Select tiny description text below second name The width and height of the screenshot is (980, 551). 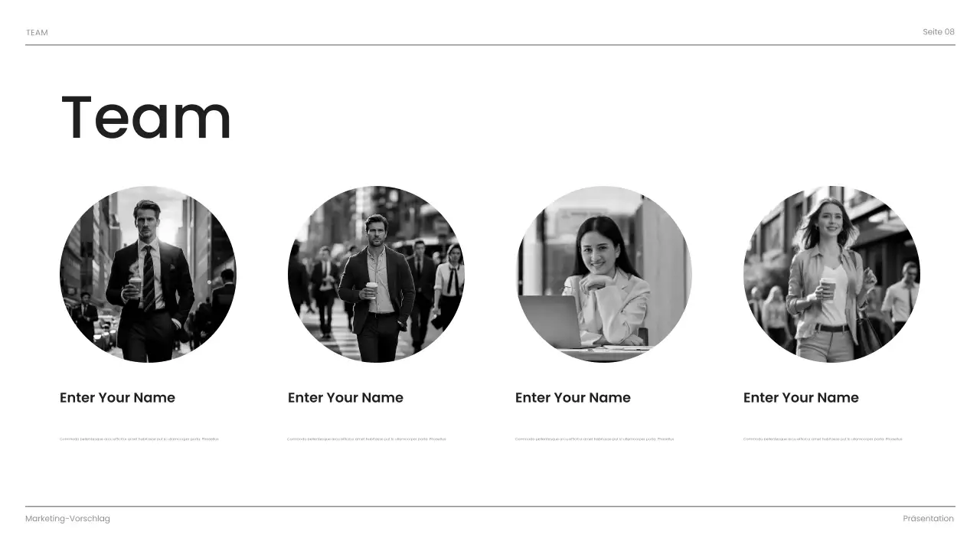[367, 439]
